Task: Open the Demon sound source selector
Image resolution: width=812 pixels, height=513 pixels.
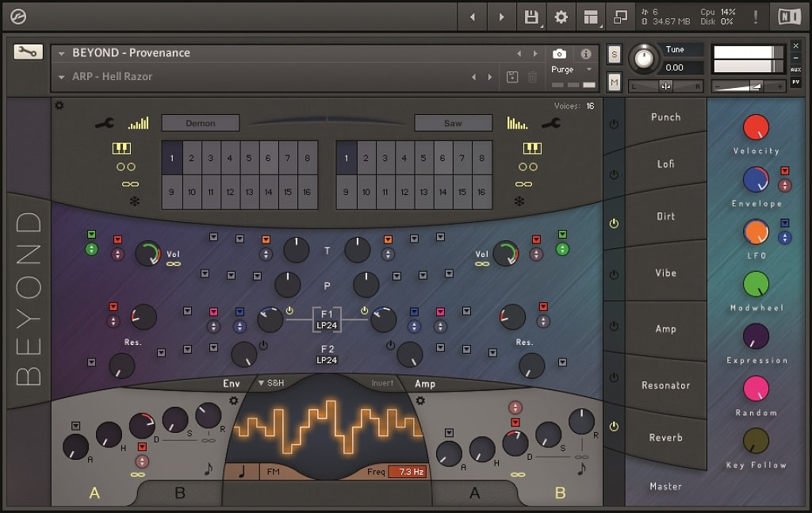Action: tap(201, 123)
